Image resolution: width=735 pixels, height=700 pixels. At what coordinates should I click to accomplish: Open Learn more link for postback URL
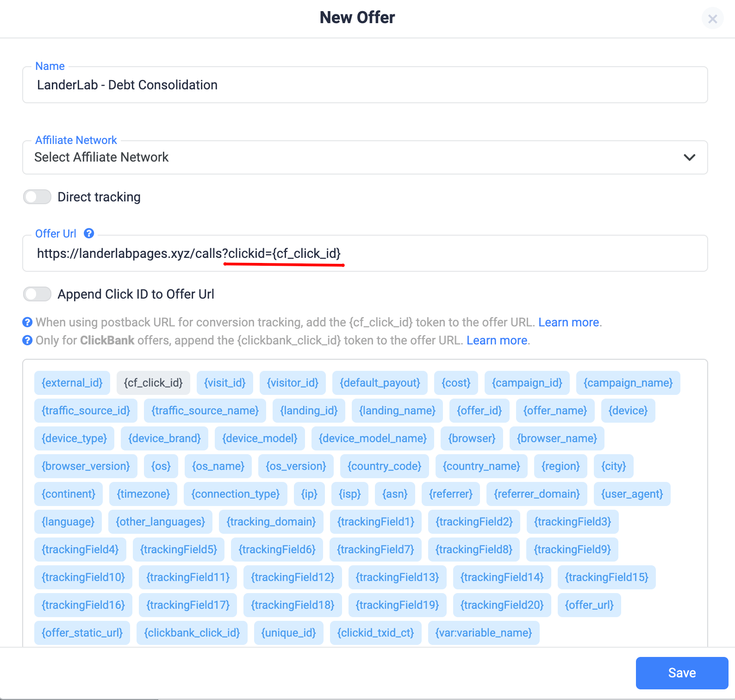569,322
